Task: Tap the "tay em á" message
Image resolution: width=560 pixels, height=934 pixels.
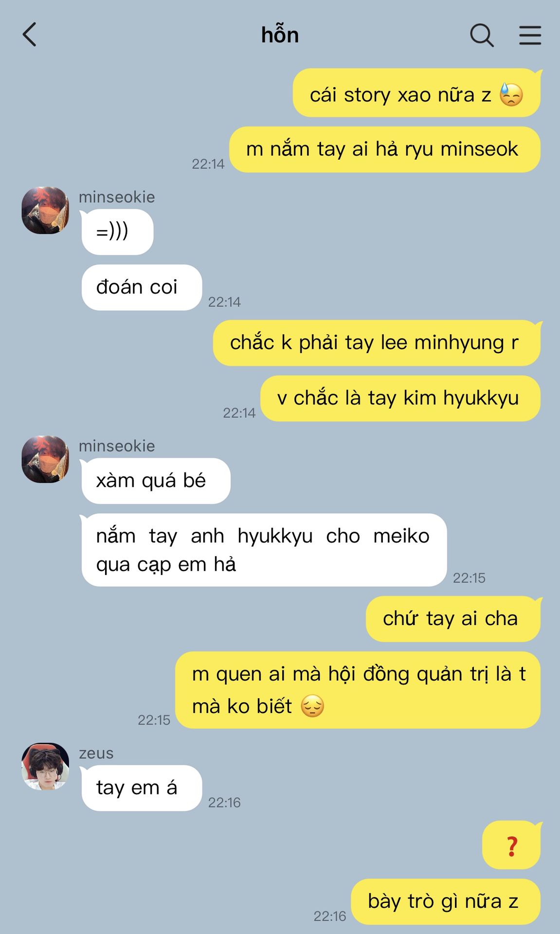Action: (142, 788)
